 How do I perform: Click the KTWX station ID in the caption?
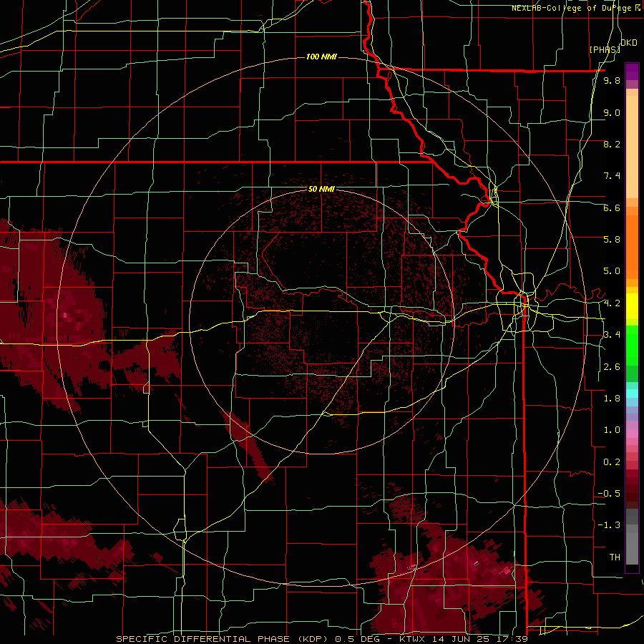click(x=412, y=639)
